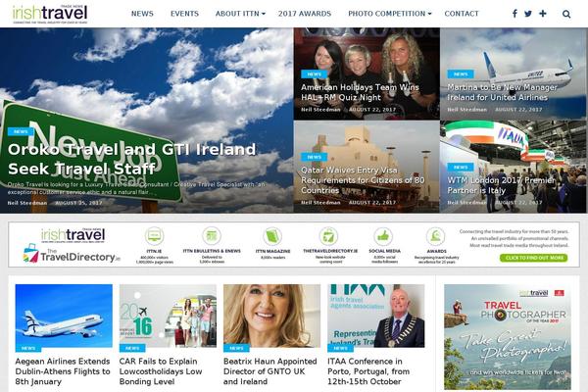
Task: Click News tag on Oroko Travel story
Action: click(x=21, y=131)
